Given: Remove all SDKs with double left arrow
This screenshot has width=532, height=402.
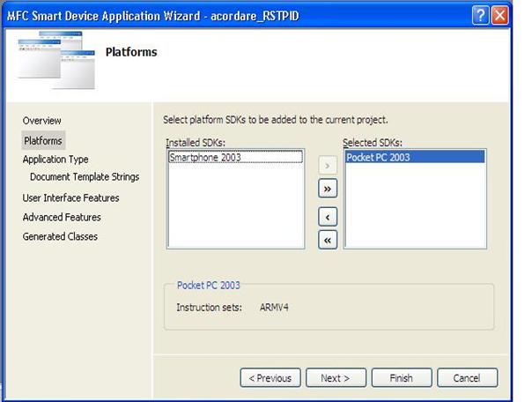Looking at the screenshot, I should 328,240.
